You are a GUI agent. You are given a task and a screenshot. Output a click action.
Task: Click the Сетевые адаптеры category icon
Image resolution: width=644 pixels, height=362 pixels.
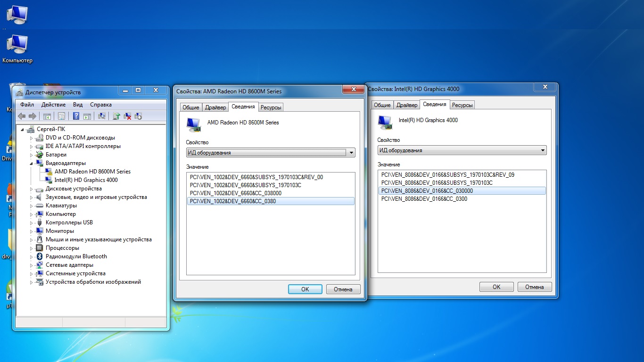40,265
